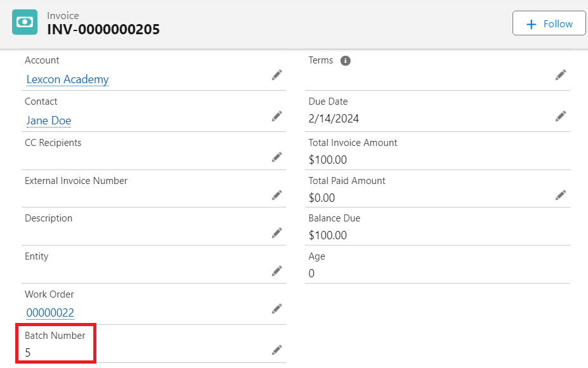Edit the Batch Number pencil icon
This screenshot has width=588, height=368.
(277, 350)
